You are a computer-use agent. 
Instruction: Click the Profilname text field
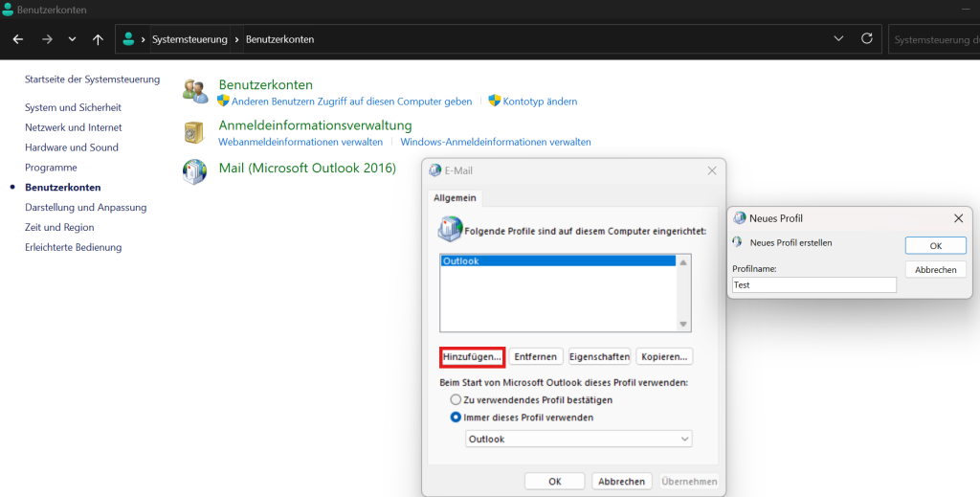(x=814, y=285)
